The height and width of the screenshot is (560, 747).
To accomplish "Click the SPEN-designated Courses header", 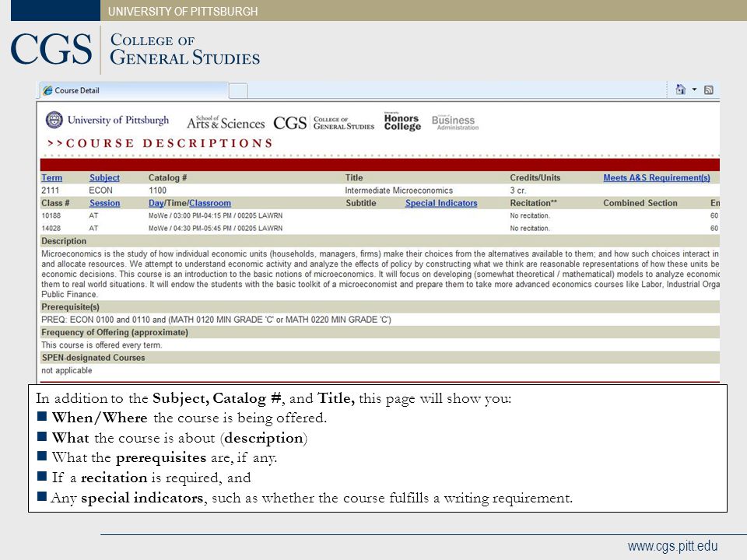I will (x=93, y=358).
